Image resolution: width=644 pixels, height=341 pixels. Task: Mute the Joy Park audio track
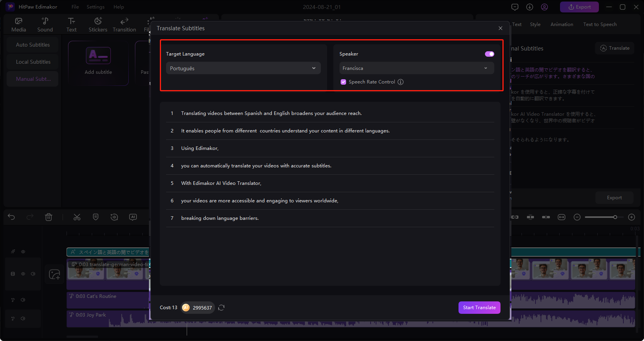pyautogui.click(x=23, y=318)
